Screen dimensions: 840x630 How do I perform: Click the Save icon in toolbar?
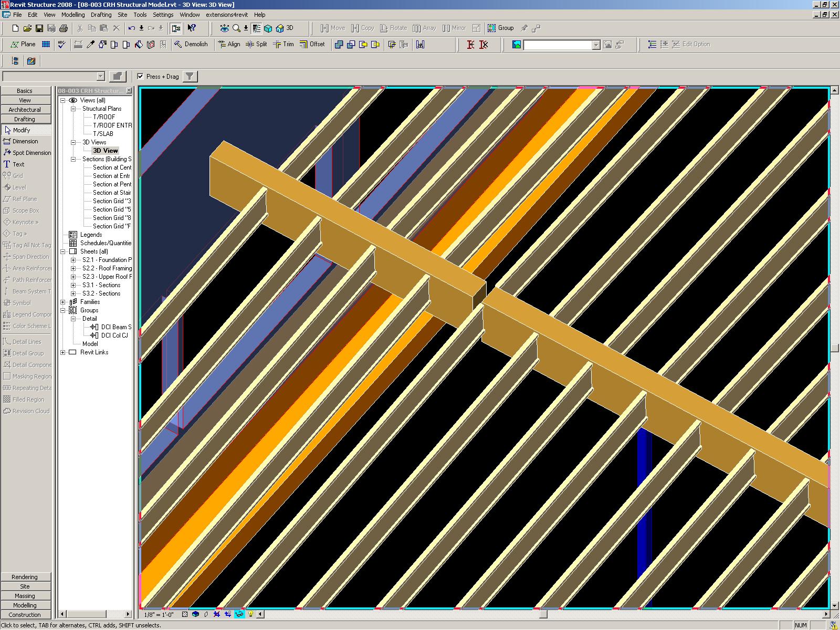click(x=39, y=28)
